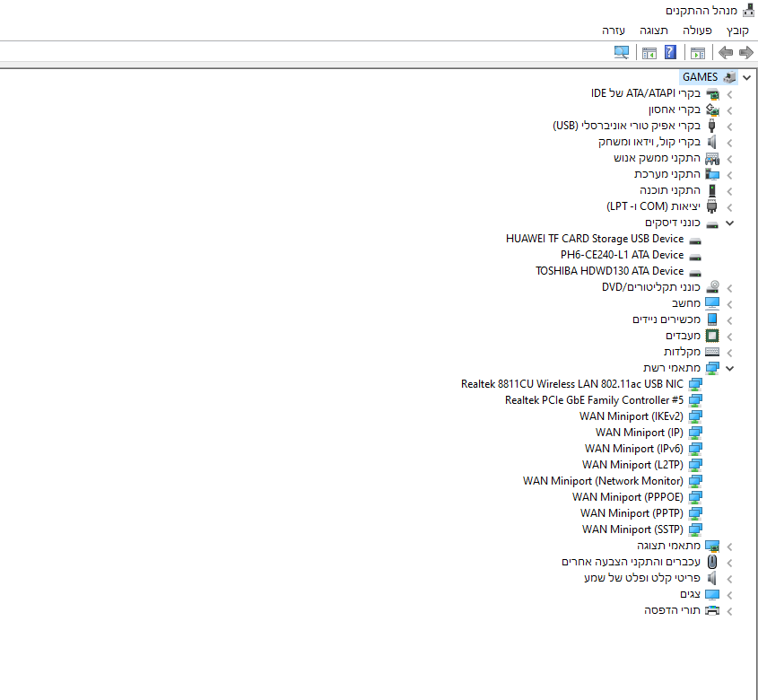
Task: Click the storage controllers (בקרי אחסון) icon
Action: point(712,109)
